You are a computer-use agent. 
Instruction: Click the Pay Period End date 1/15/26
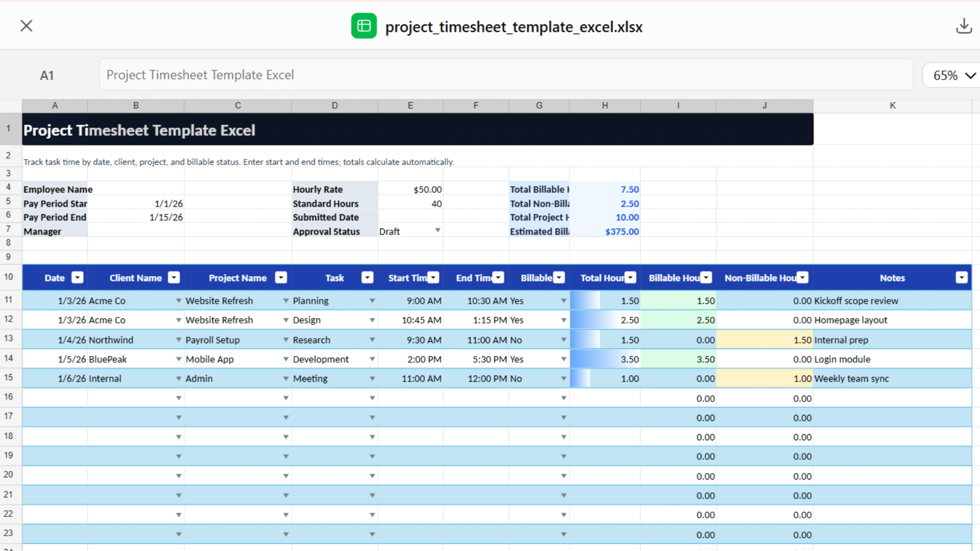coord(136,217)
